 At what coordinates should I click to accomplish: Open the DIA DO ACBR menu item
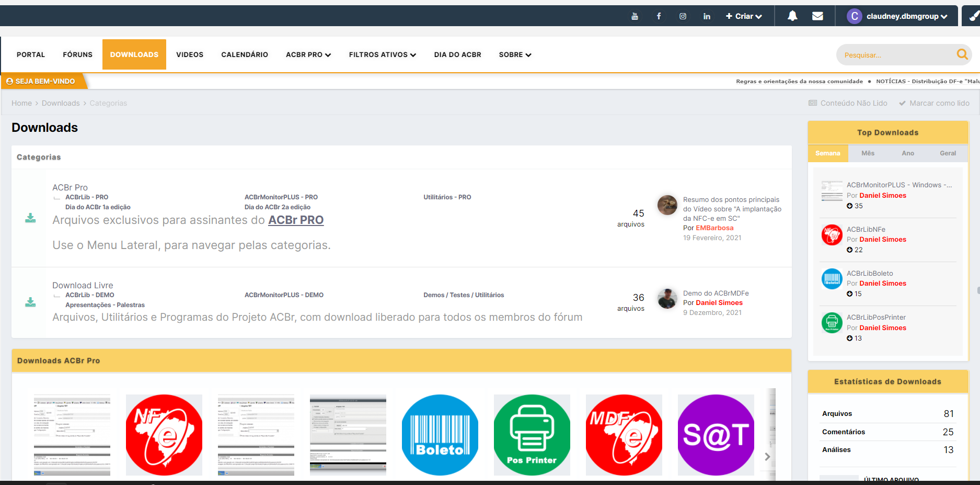pyautogui.click(x=458, y=54)
